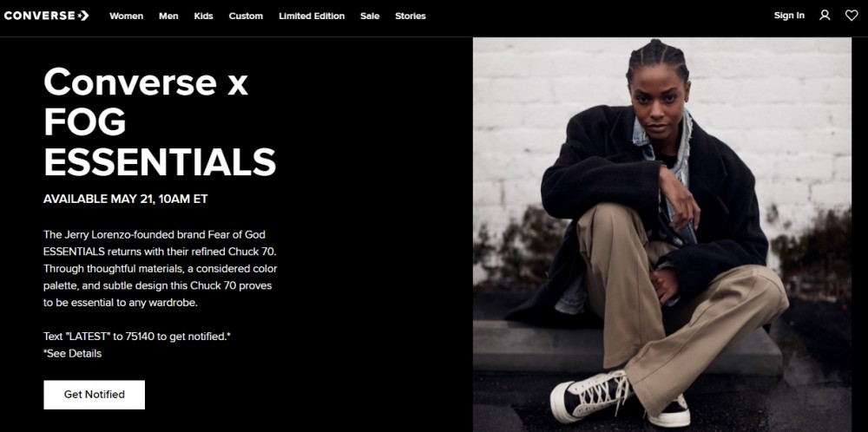Click the Text "LATEST" to 75140 line
Screen dimensions: 868x432
point(137,337)
